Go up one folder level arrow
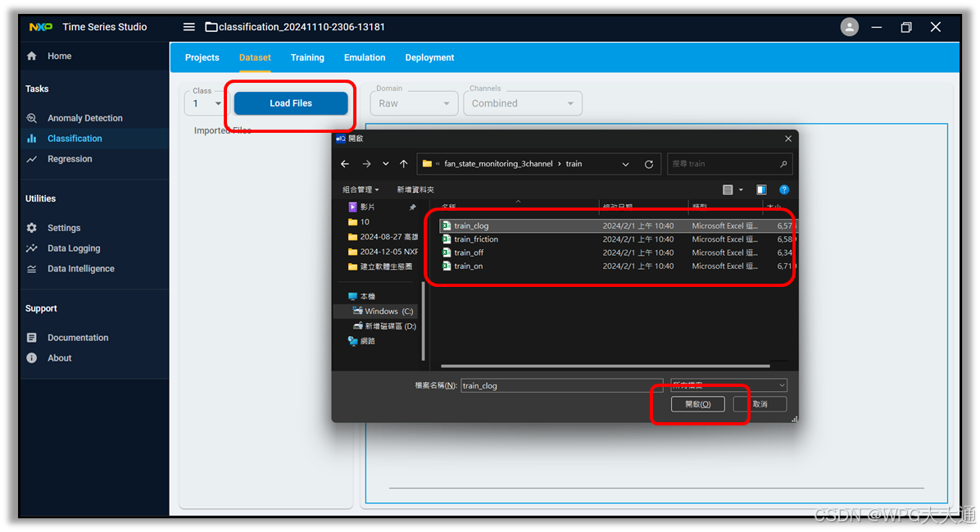The image size is (980, 532). [x=404, y=164]
